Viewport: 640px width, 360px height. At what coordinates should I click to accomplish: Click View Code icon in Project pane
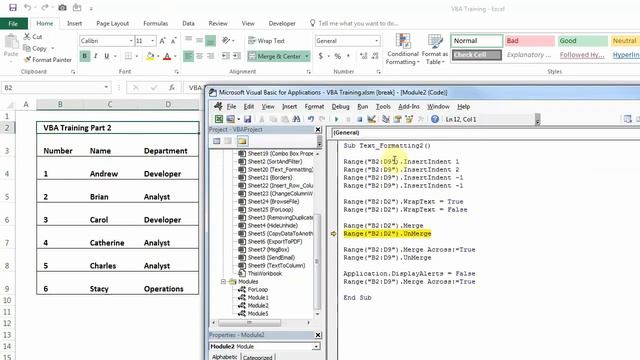[216, 141]
